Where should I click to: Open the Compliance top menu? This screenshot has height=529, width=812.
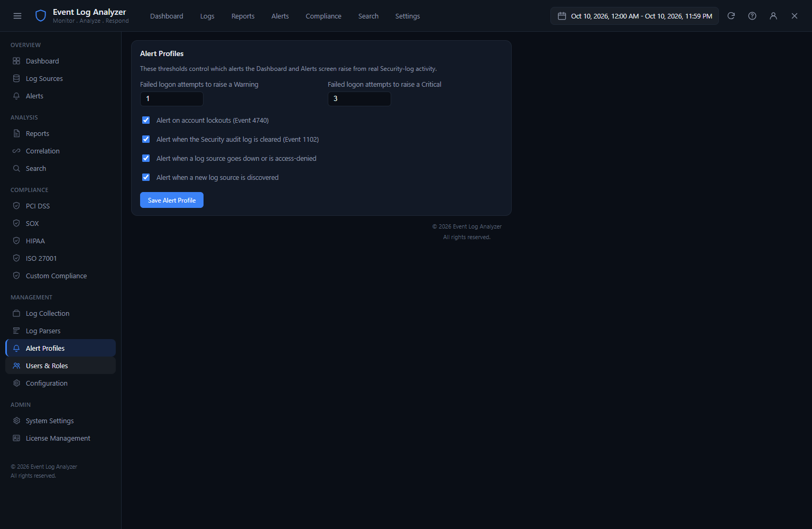324,16
